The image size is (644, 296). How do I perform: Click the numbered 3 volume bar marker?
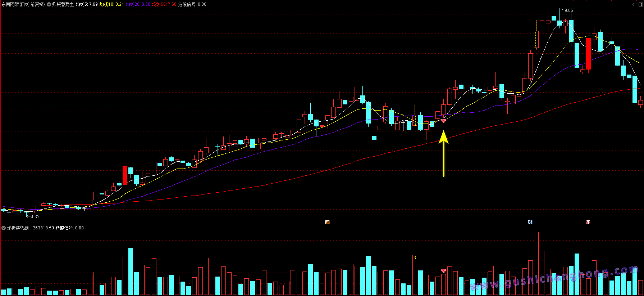pos(415,258)
